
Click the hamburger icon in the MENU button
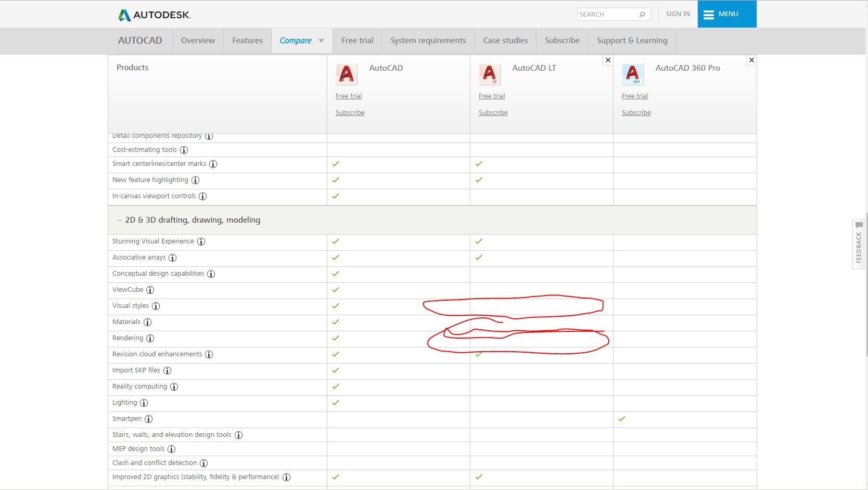click(708, 15)
